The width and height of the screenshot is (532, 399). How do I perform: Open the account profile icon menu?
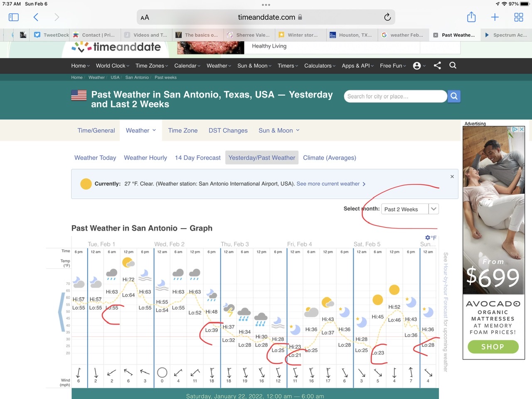point(418,66)
